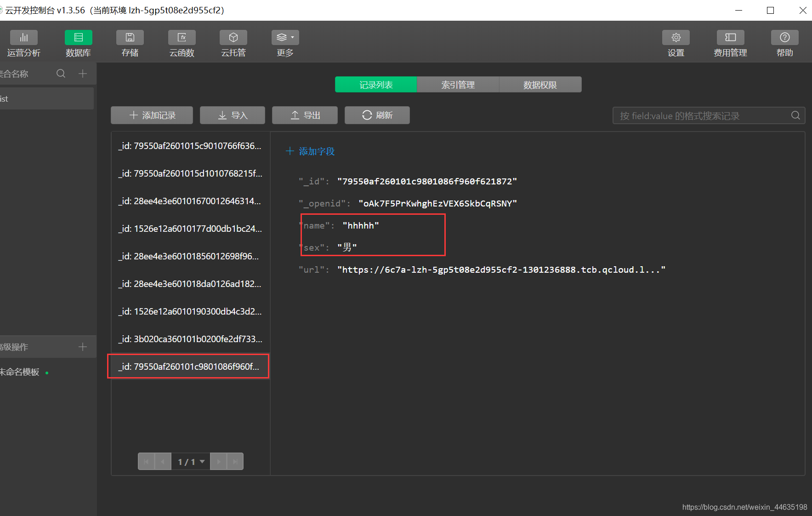Screen dimensions: 812x516
Task: Click the 添加记录 button
Action: pos(152,115)
